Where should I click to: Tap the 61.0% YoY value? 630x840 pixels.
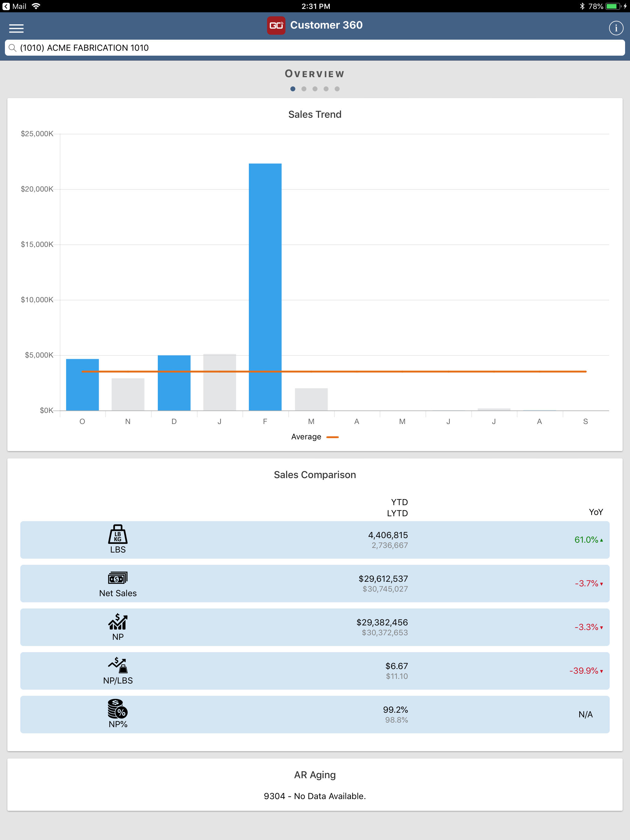(586, 540)
